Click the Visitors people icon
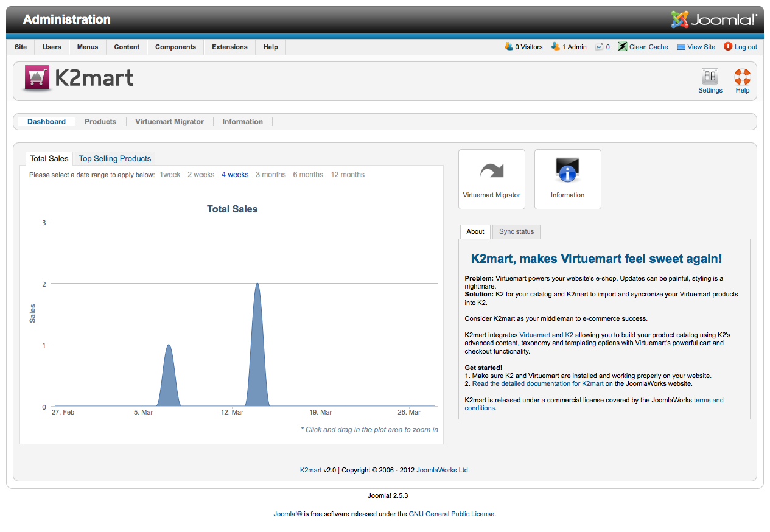This screenshot has width=770, height=532. click(x=509, y=46)
